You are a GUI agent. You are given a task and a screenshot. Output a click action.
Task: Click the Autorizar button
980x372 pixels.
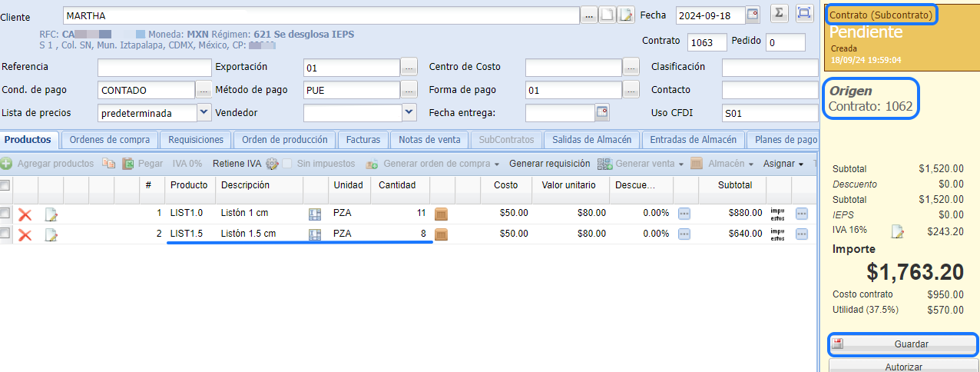click(902, 367)
